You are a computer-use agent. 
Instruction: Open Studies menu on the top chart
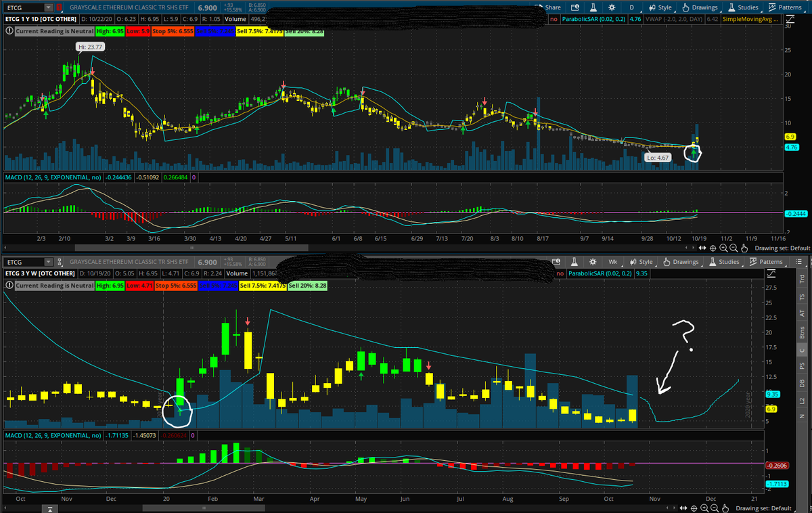coord(744,7)
